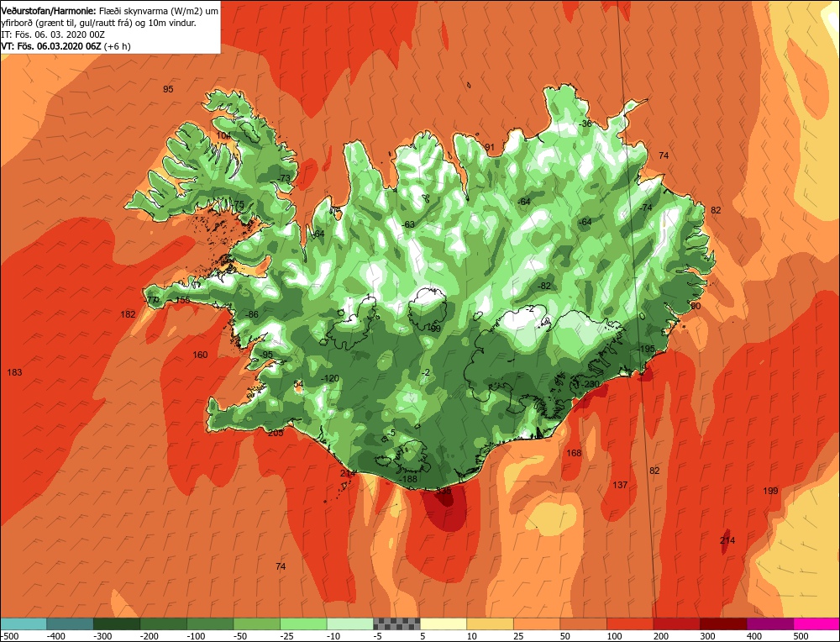Click the '155' value on Snæfellsnes peninsula

[182, 300]
